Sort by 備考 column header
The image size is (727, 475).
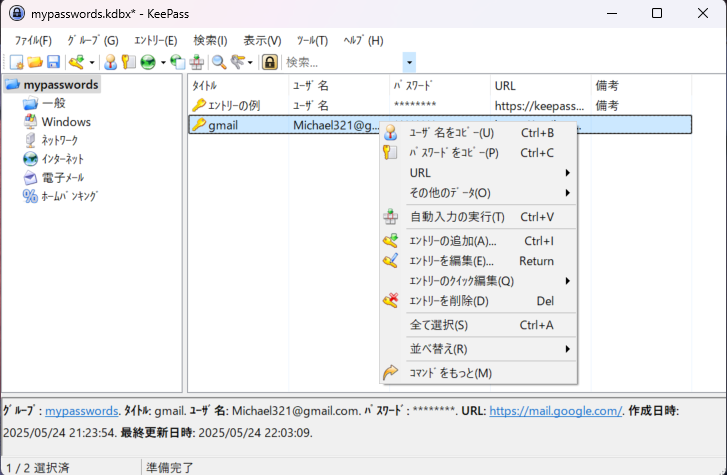642,86
